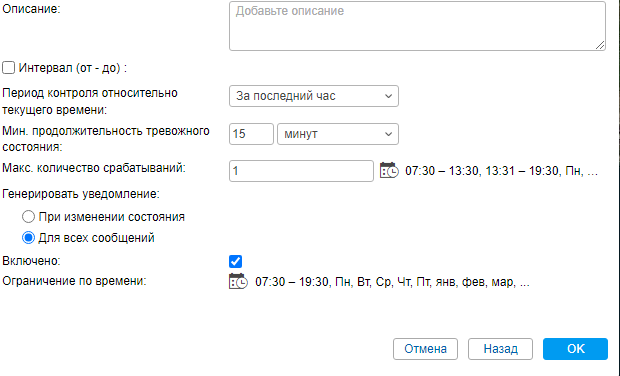Click the Отмена button
This screenshot has height=376, width=620.
coord(425,349)
